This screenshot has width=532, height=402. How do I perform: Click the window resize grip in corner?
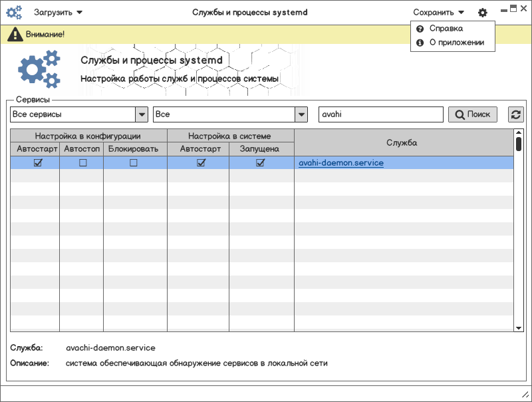click(x=525, y=395)
